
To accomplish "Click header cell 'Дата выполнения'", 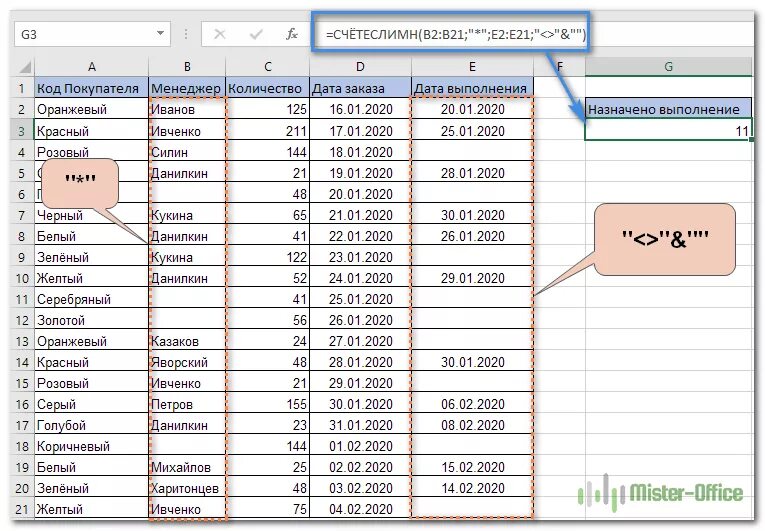I will point(472,88).
